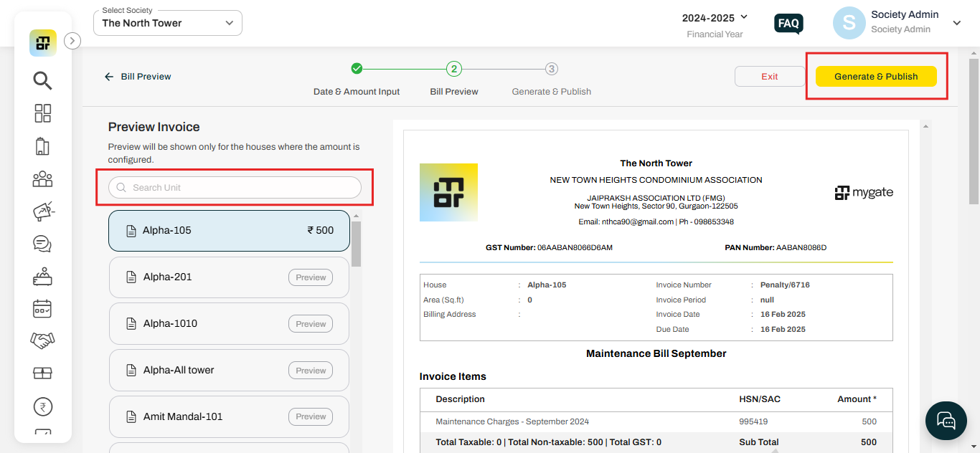Select the Search icon in the sidebar
Screen dimensions: 980x453
point(42,80)
